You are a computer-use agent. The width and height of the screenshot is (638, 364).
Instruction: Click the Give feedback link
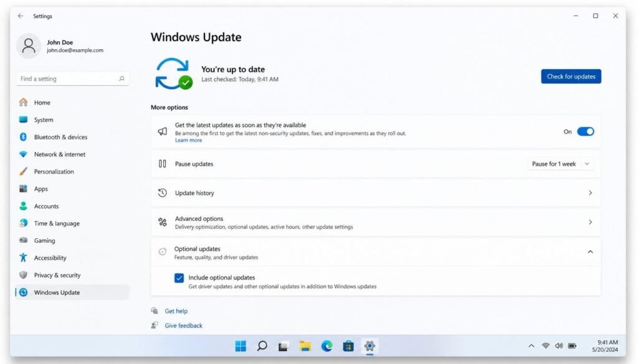[x=184, y=325]
